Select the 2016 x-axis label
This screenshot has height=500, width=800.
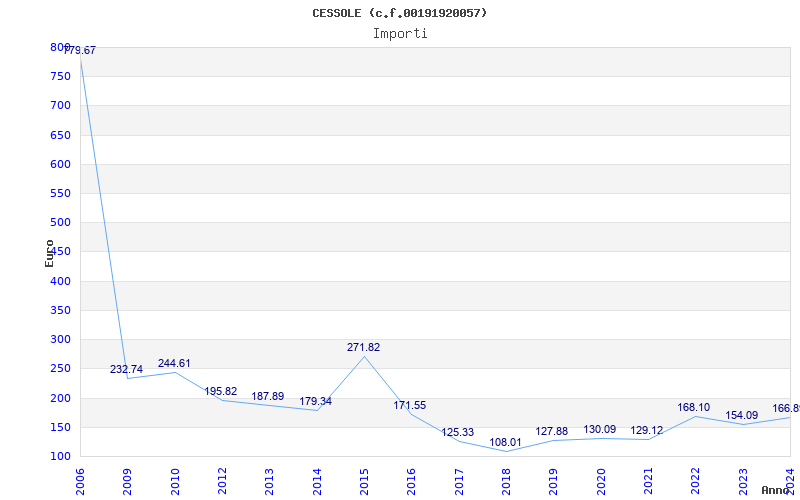click(x=412, y=482)
